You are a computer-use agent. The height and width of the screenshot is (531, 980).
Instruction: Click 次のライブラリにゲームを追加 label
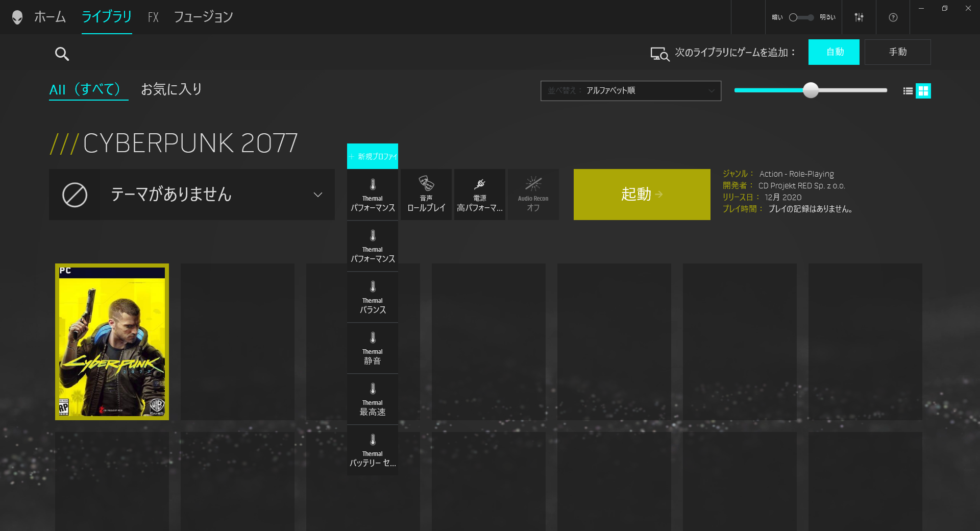point(735,53)
